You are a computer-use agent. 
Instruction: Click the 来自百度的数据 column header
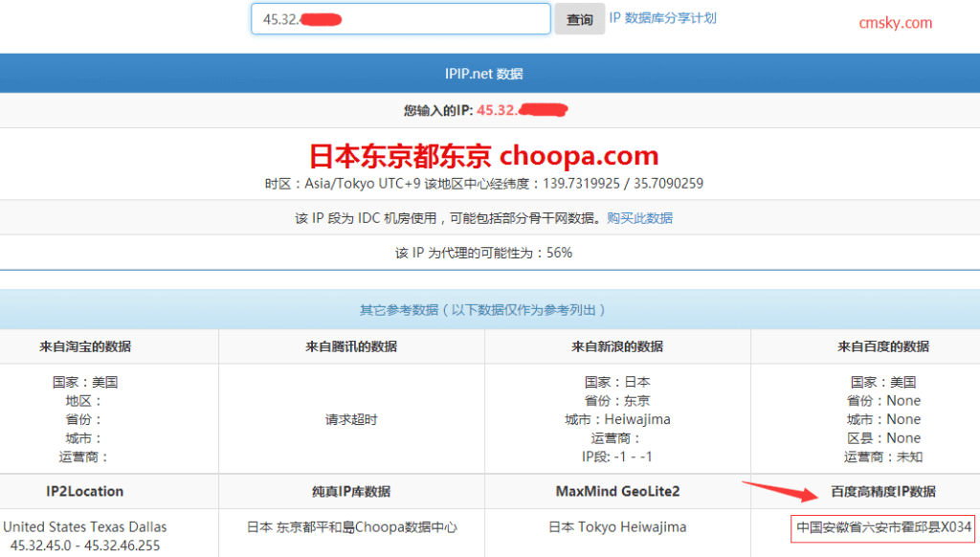(x=883, y=347)
